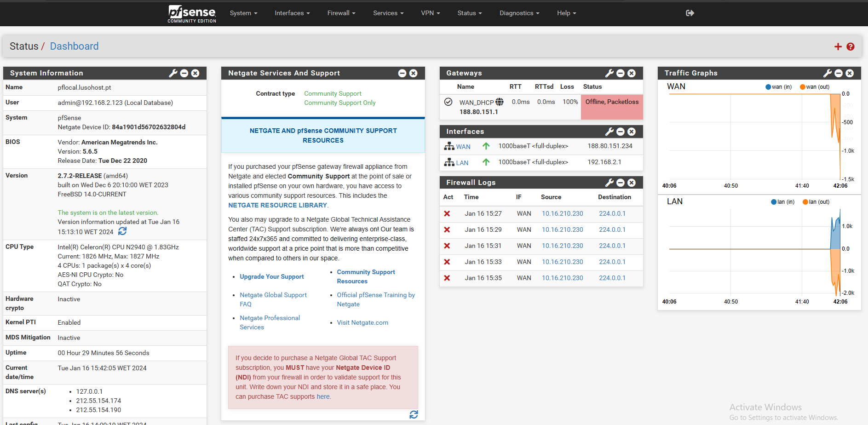Toggle the lan (in) legend blue dot
Image resolution: width=868 pixels, height=425 pixels.
pos(774,202)
